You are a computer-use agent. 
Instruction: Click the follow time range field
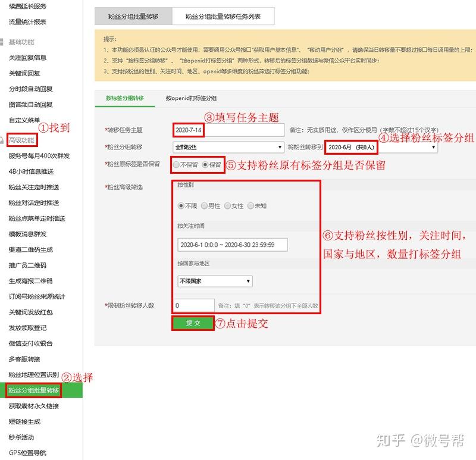point(233,245)
